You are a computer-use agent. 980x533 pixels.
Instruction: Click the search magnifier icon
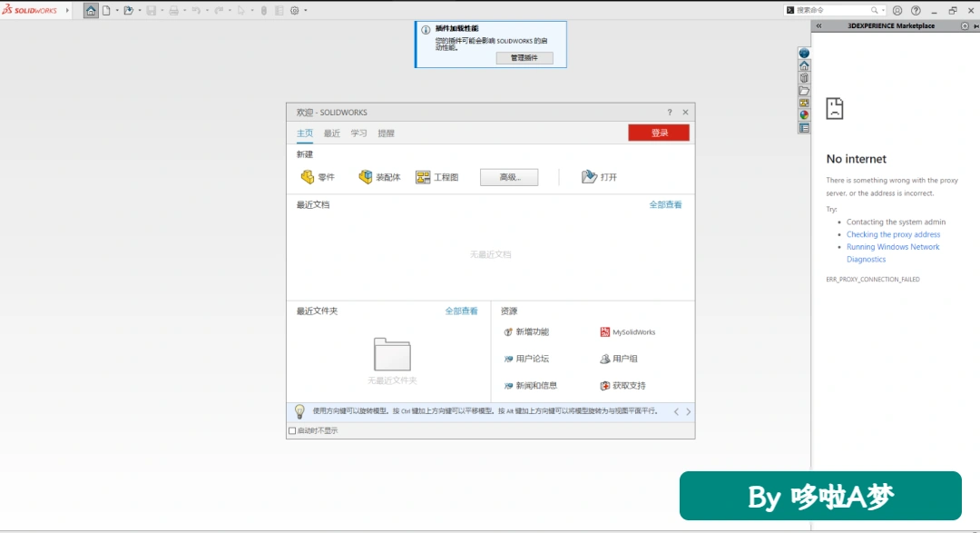click(875, 11)
